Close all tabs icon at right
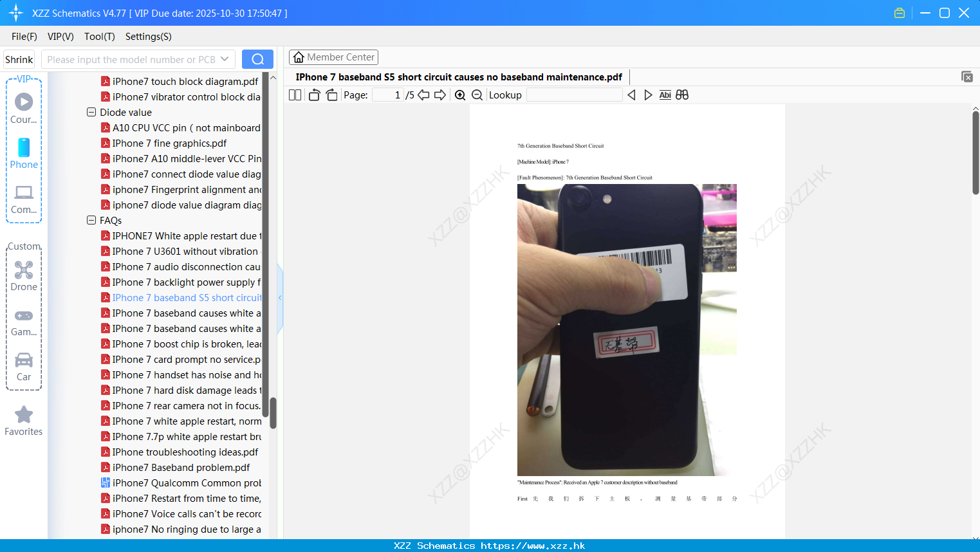This screenshot has height=552, width=980. 967,77
